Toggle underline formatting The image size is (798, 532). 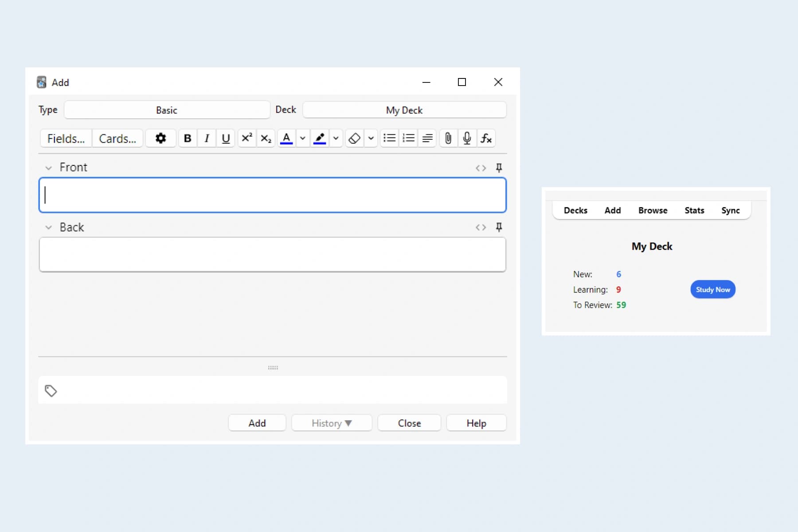pyautogui.click(x=226, y=138)
